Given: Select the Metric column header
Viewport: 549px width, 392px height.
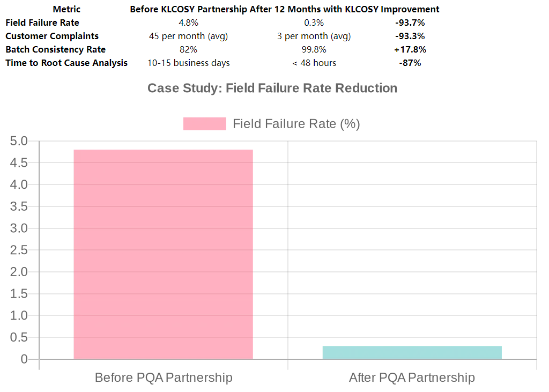Looking at the screenshot, I should coord(66,9).
